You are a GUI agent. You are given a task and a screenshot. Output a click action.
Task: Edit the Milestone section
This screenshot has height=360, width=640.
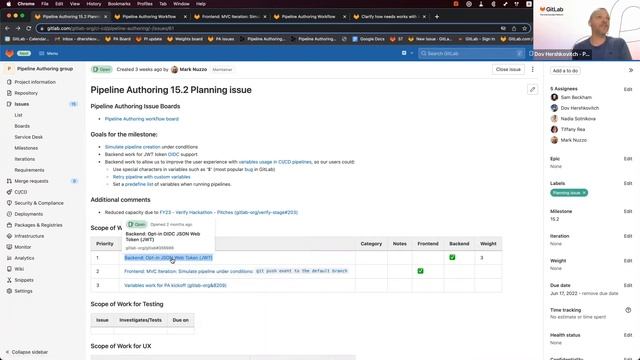coord(628,211)
